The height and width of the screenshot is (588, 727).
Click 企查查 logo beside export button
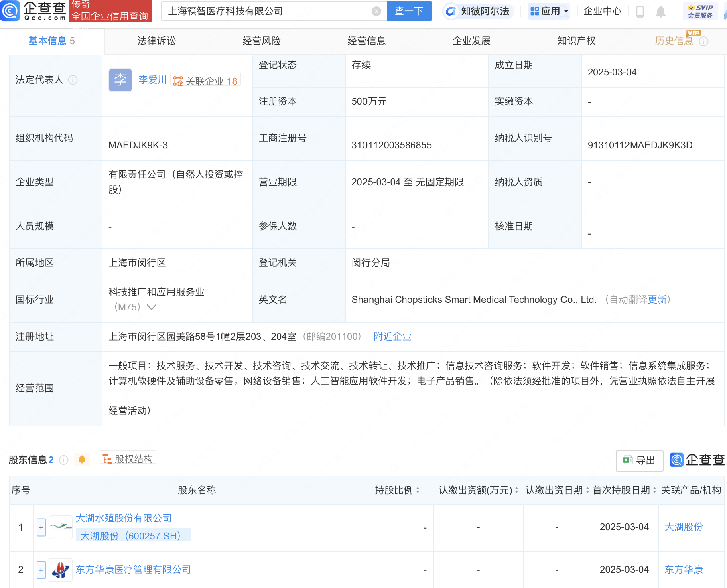697,460
